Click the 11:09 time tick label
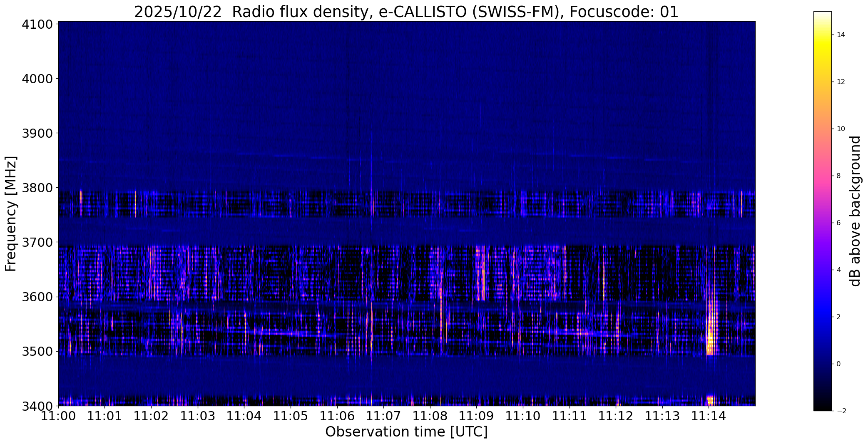 (x=477, y=416)
